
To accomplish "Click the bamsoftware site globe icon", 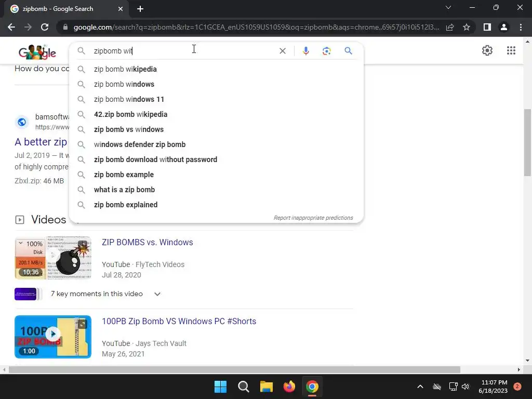I will tap(22, 122).
